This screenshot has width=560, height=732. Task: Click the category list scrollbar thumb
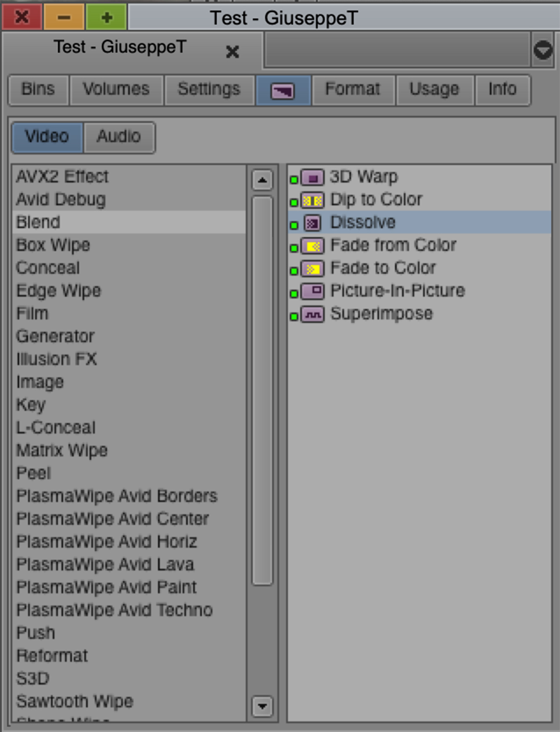pyautogui.click(x=262, y=390)
